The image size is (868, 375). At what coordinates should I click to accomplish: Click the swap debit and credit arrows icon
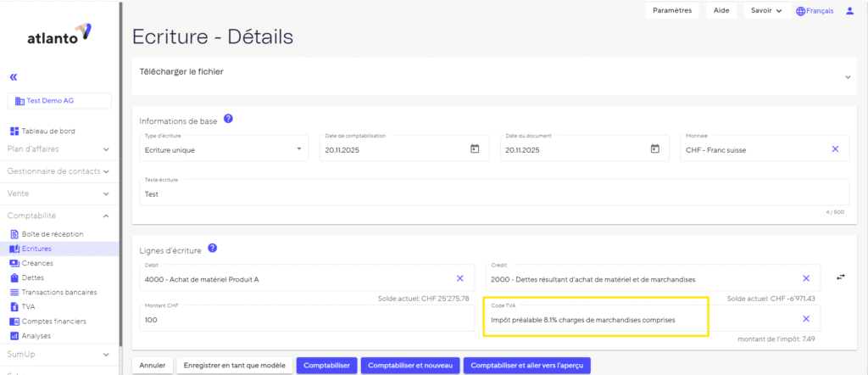pyautogui.click(x=840, y=277)
